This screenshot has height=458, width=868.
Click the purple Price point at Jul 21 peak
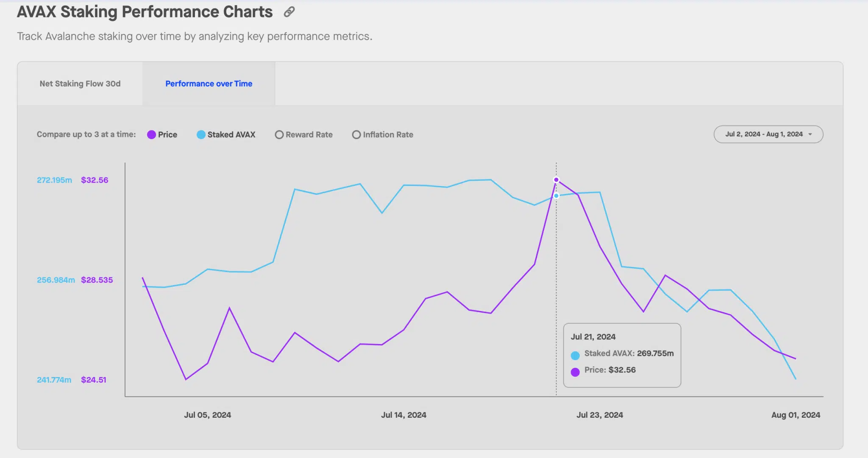pos(556,180)
